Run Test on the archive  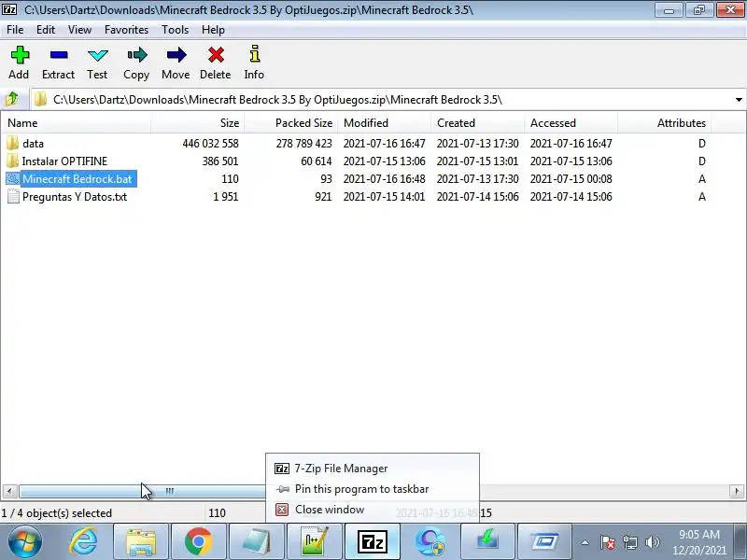pos(98,55)
